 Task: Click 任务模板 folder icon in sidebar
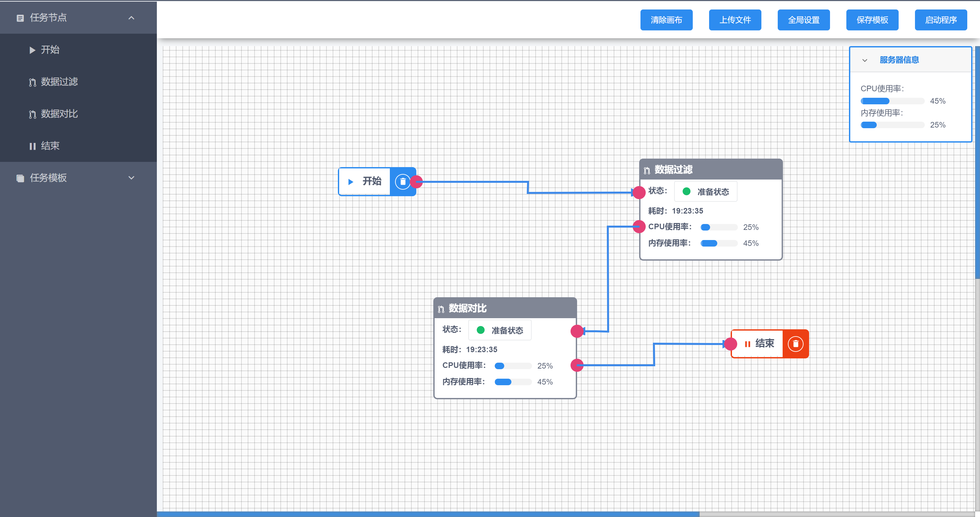20,178
